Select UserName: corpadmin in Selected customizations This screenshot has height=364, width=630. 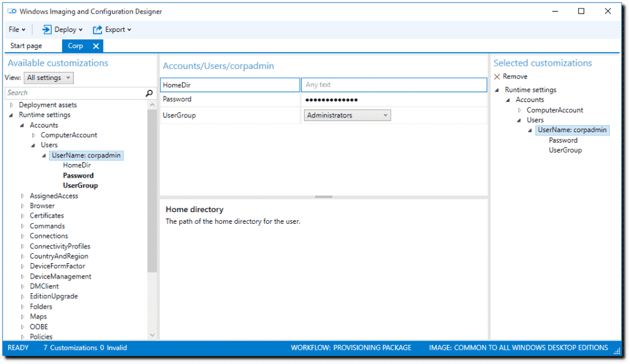pos(572,130)
